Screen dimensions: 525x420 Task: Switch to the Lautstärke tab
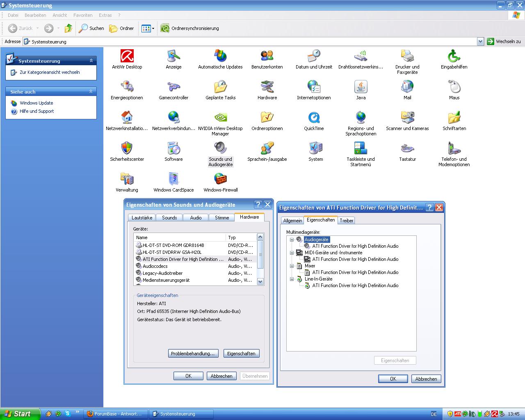(x=142, y=218)
